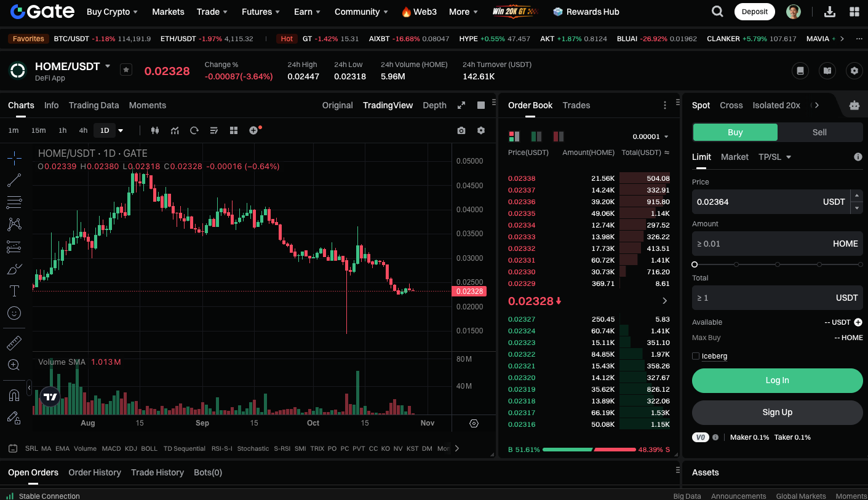Click the user profile avatar
868x500 pixels.
point(794,12)
